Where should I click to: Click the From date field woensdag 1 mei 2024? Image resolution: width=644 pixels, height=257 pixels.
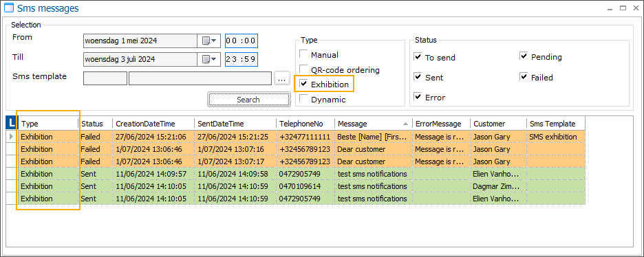coord(140,41)
